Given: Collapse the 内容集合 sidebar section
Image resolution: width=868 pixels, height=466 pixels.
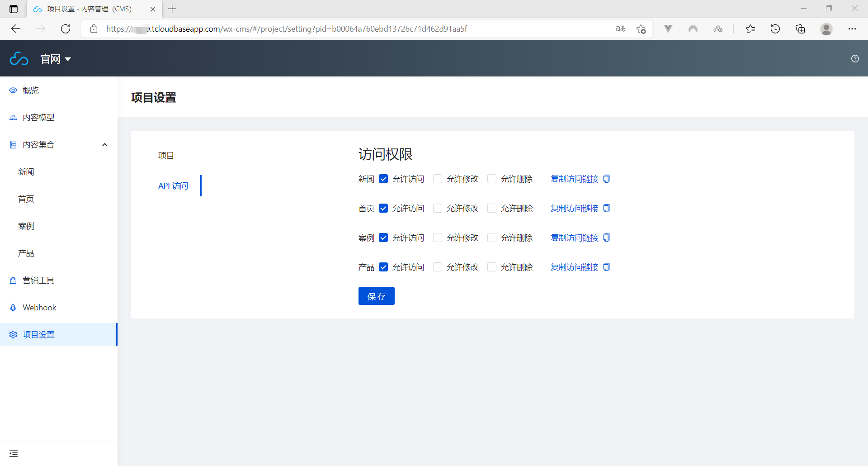Looking at the screenshot, I should (104, 145).
